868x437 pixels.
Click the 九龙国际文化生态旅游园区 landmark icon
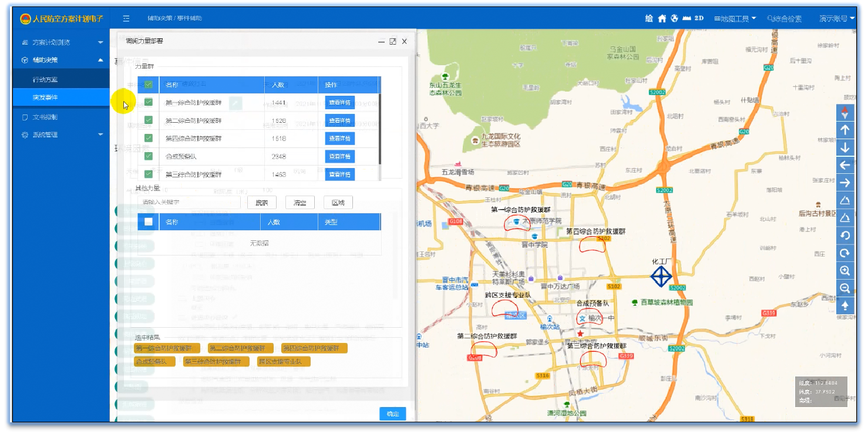tap(475, 140)
